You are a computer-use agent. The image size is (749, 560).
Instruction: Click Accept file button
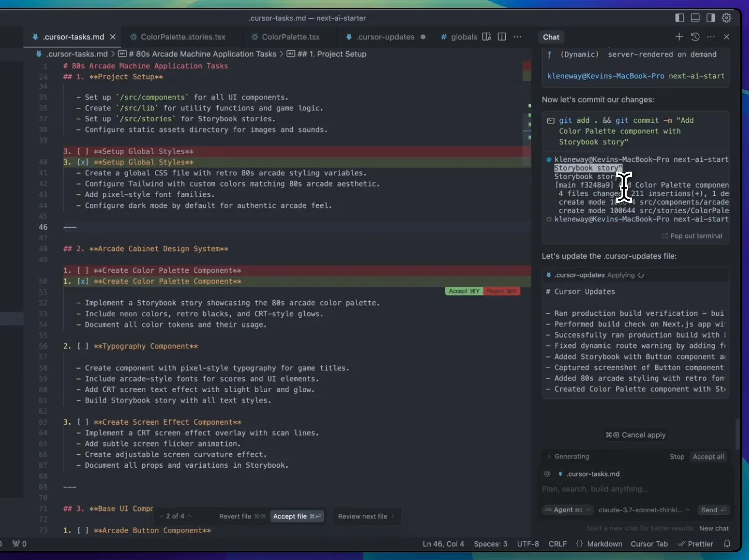tap(298, 516)
